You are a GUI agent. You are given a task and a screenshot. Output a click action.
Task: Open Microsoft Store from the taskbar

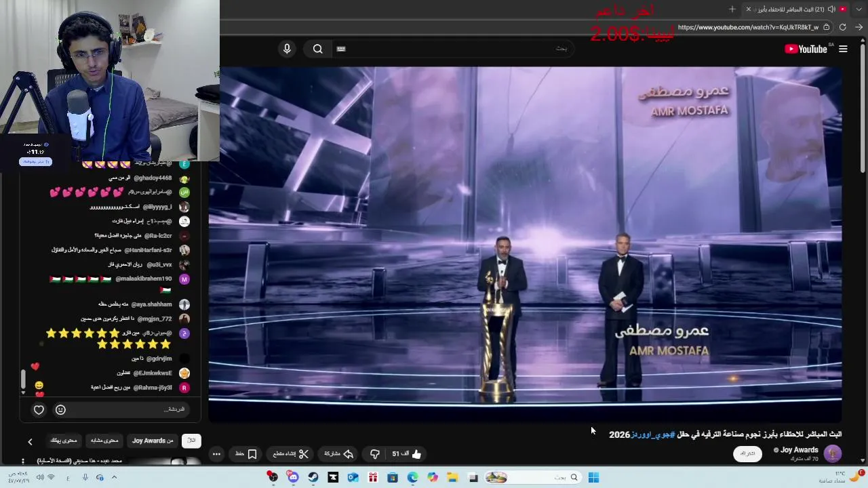pos(393,477)
